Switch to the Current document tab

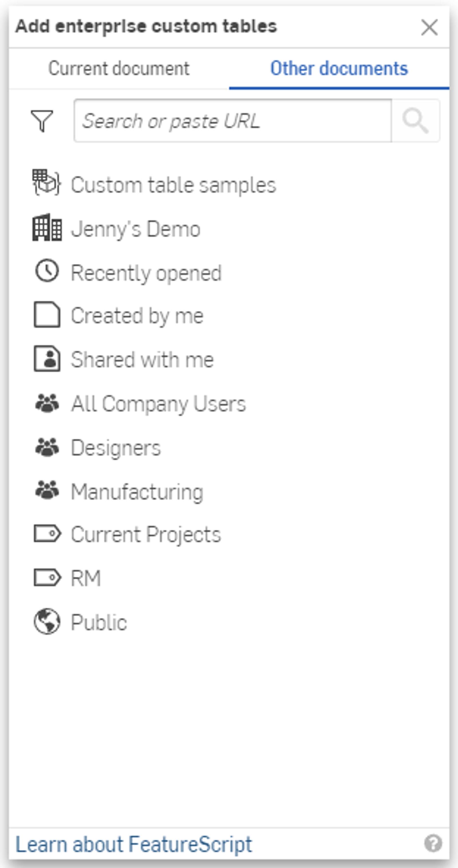pyautogui.click(x=119, y=68)
